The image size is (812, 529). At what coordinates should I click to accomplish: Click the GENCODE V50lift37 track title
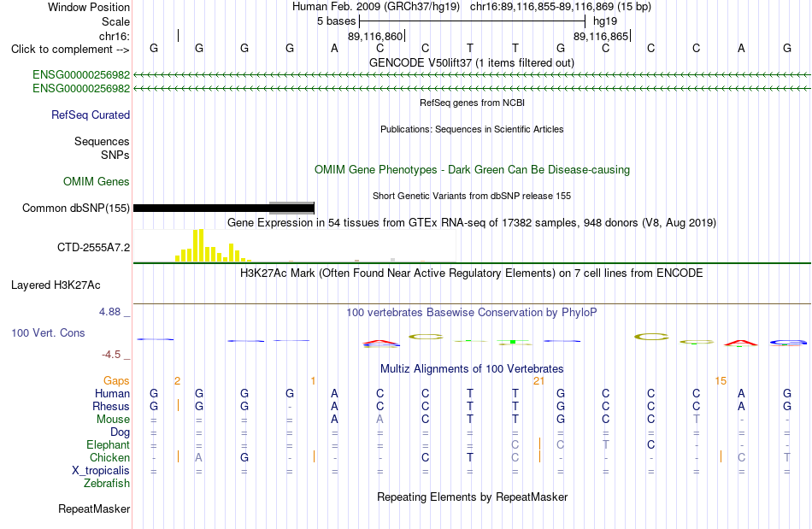click(472, 62)
